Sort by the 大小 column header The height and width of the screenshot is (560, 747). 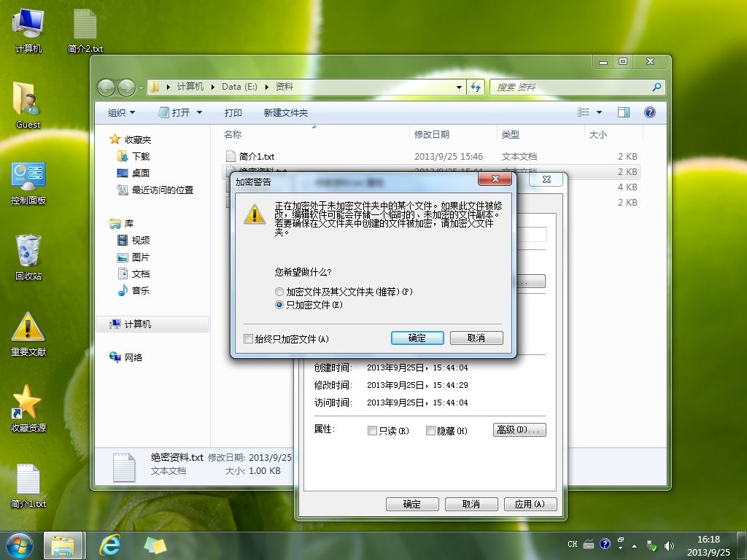pyautogui.click(x=614, y=135)
